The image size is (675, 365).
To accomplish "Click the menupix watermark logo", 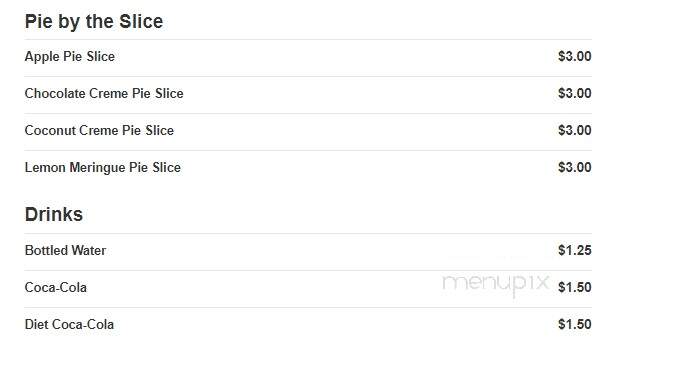I will point(496,284).
